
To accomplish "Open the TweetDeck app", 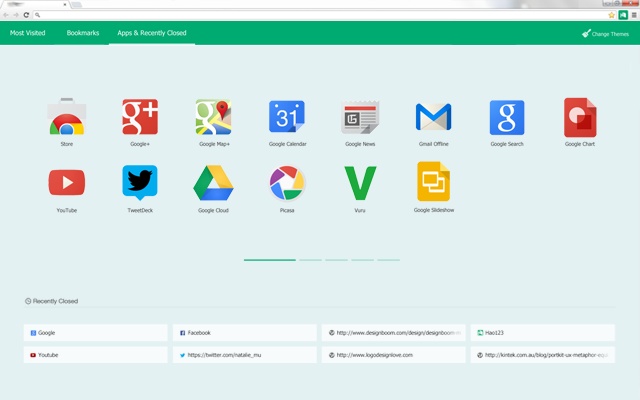I will (x=140, y=182).
